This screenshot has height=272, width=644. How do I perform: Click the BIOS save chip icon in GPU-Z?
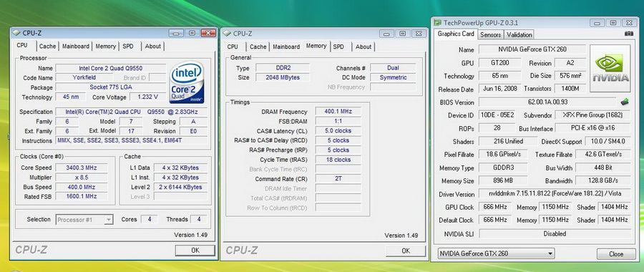625,102
